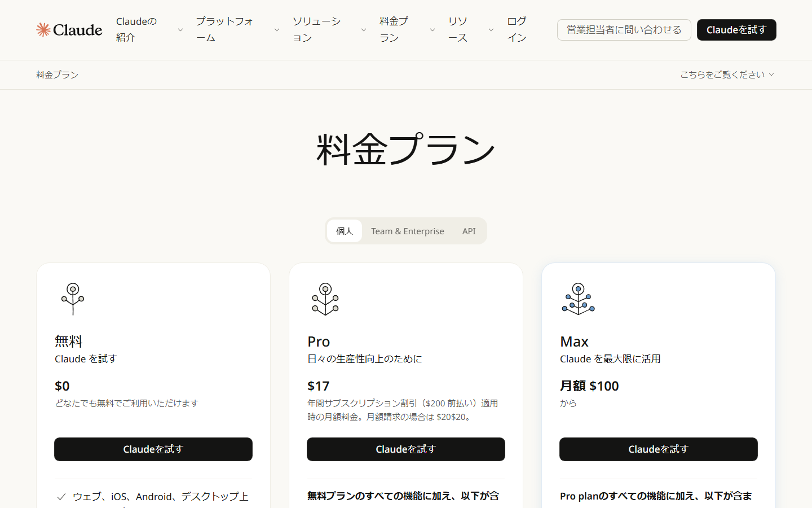Click 営業担当者に問い合わせる button

pos(624,30)
